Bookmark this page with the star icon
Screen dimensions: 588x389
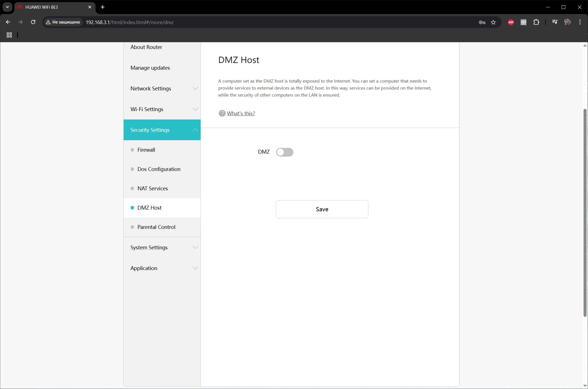[493, 22]
